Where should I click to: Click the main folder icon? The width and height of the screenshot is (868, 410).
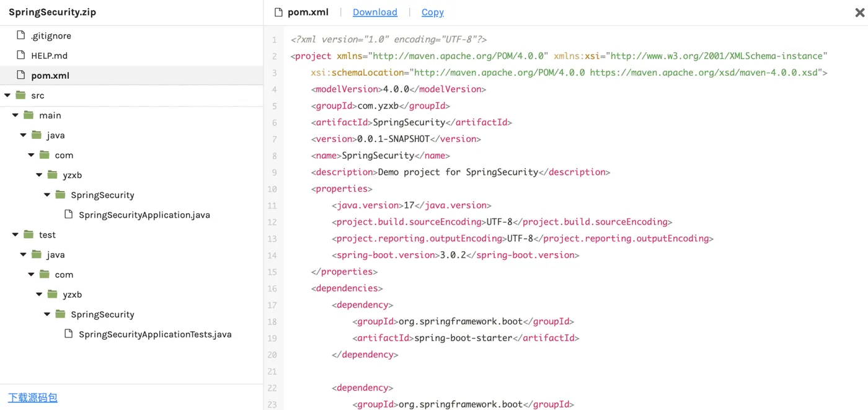[x=29, y=115]
